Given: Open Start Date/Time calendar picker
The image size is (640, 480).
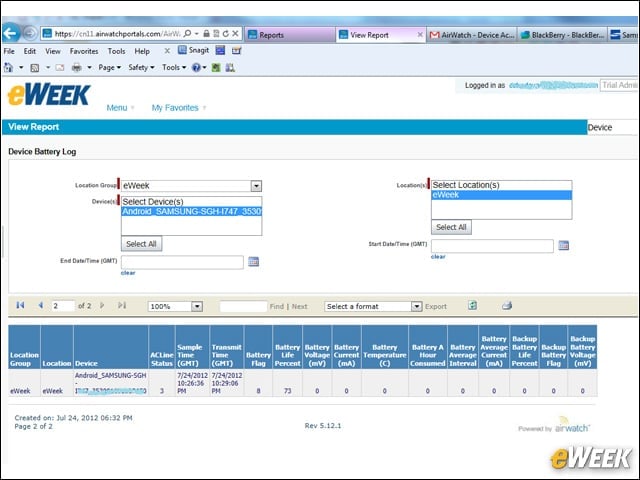Looking at the screenshot, I should pyautogui.click(x=564, y=245).
